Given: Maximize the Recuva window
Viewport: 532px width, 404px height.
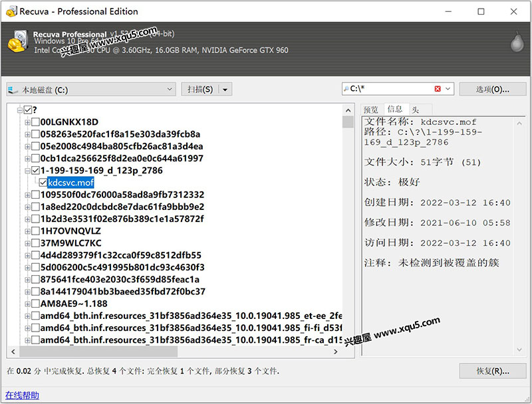Looking at the screenshot, I should click(x=481, y=11).
